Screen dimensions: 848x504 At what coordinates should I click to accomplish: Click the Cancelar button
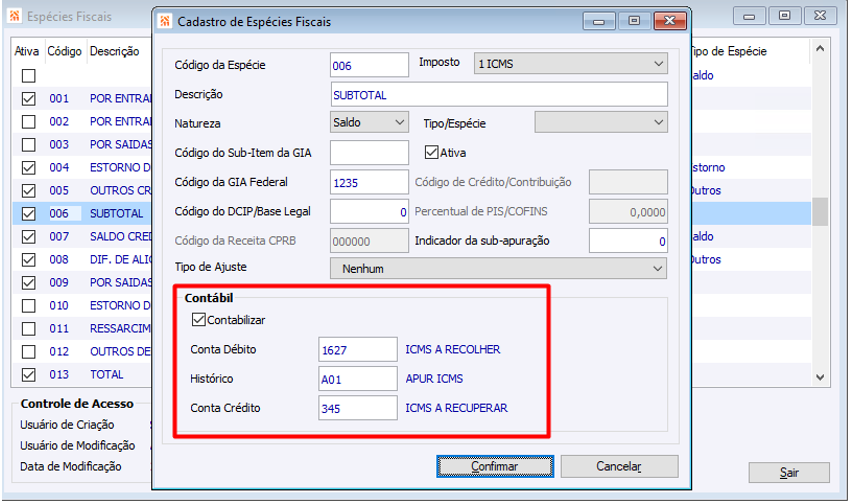click(x=619, y=466)
